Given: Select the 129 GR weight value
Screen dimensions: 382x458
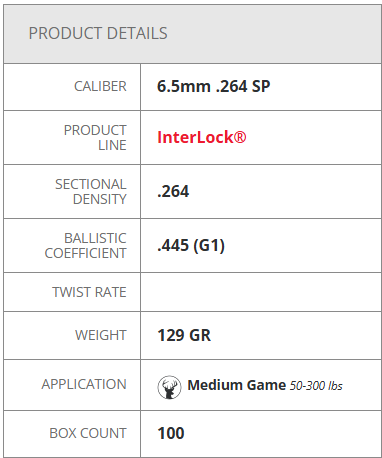Looking at the screenshot, I should point(184,335).
